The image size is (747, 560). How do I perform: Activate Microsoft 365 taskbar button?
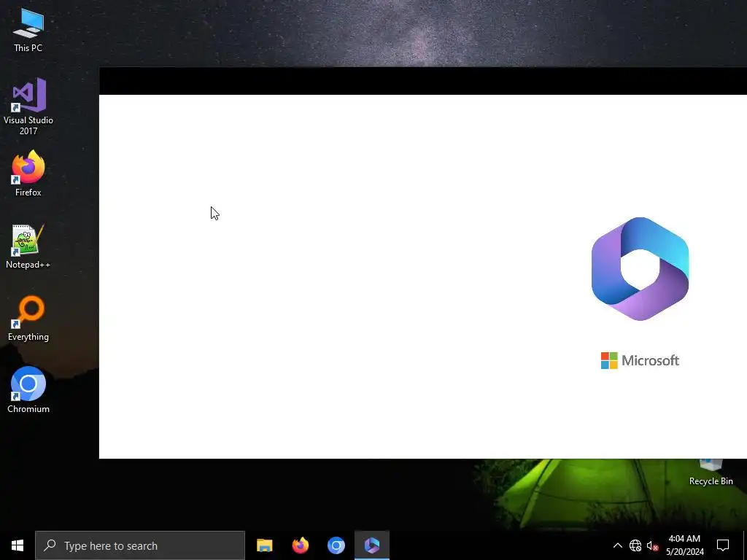click(372, 545)
